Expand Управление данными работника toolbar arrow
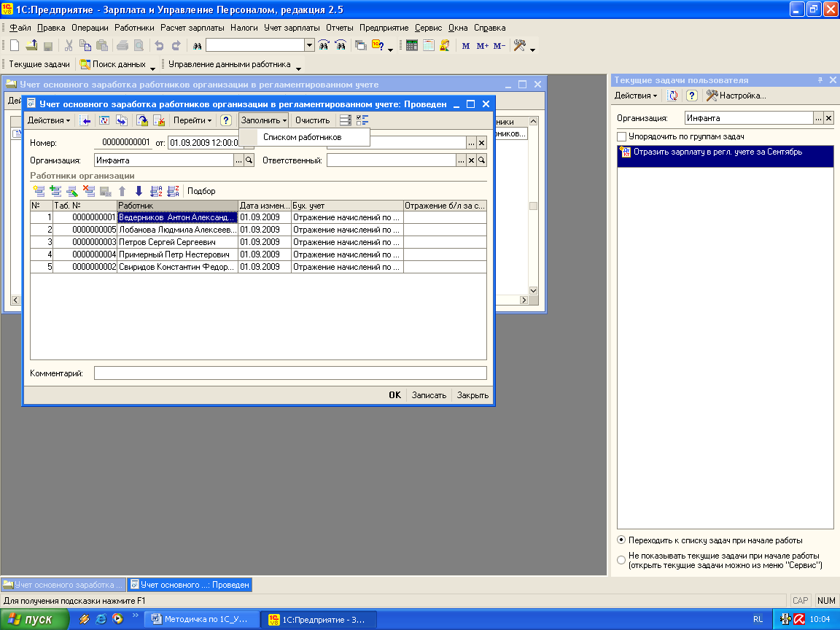The height and width of the screenshot is (630, 840). (298, 68)
